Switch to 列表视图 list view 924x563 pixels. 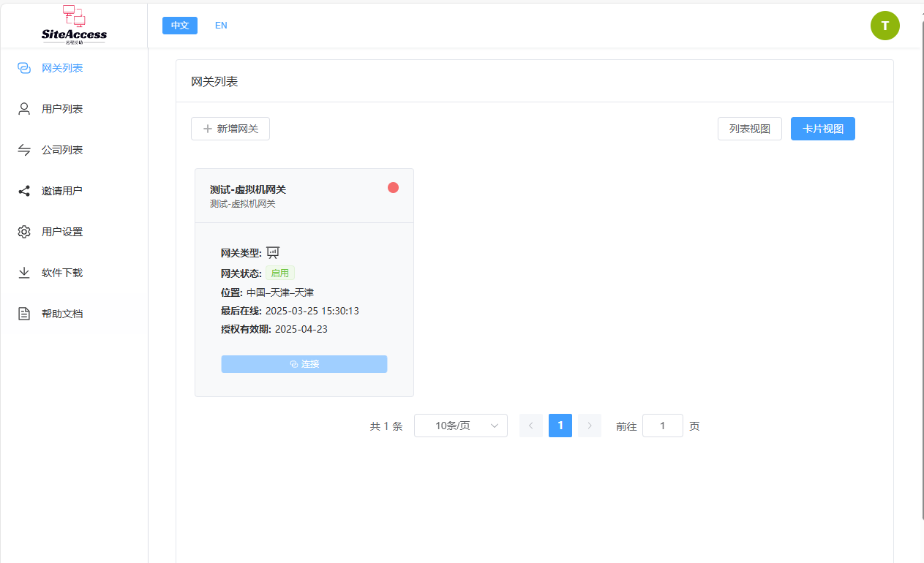coord(750,129)
